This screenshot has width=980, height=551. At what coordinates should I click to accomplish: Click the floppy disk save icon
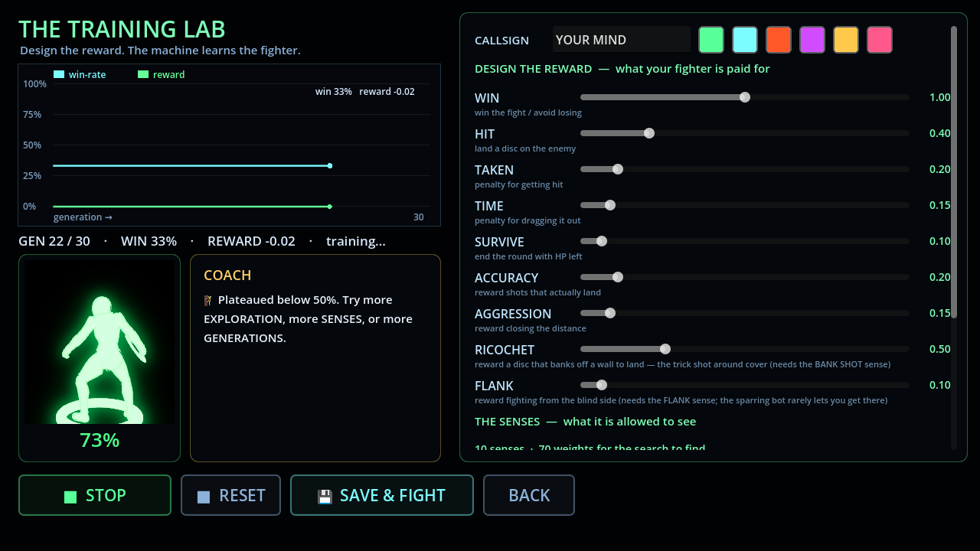click(325, 497)
